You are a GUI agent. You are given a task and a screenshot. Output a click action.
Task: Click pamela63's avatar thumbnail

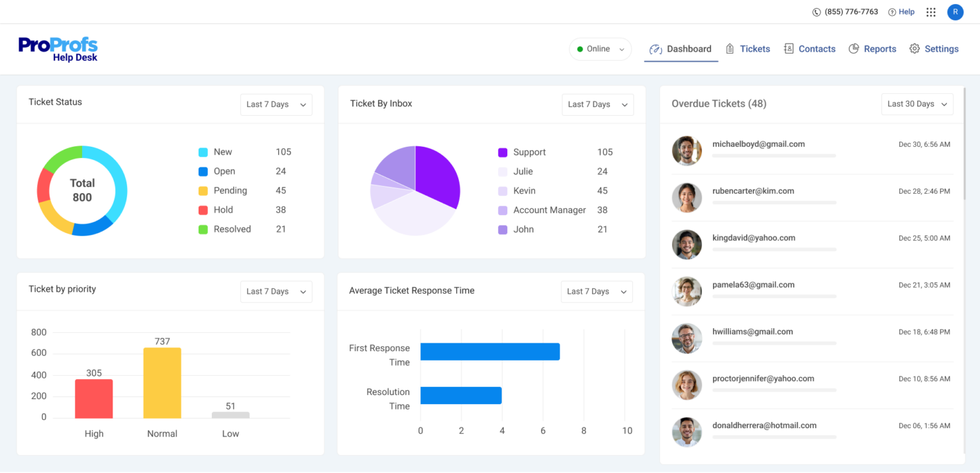(687, 291)
